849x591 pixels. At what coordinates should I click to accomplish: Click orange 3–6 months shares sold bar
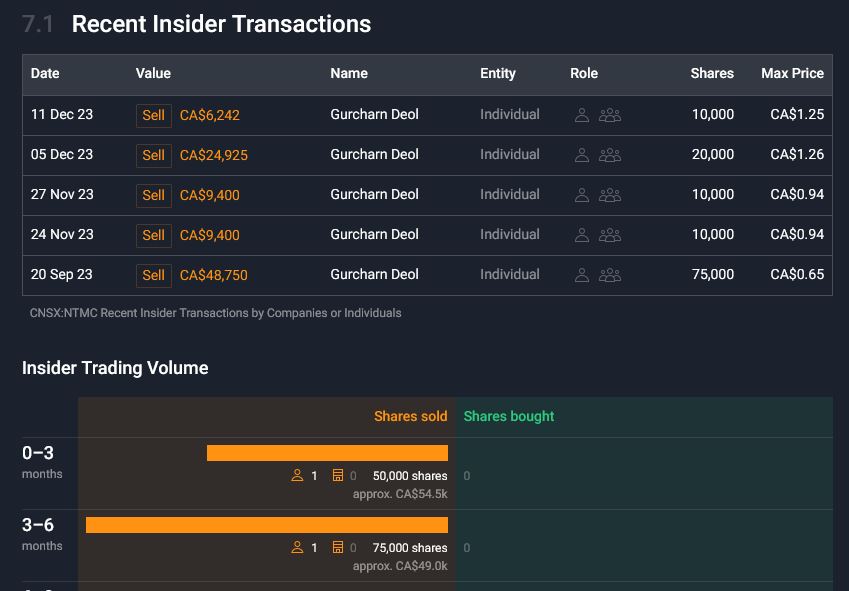point(267,525)
